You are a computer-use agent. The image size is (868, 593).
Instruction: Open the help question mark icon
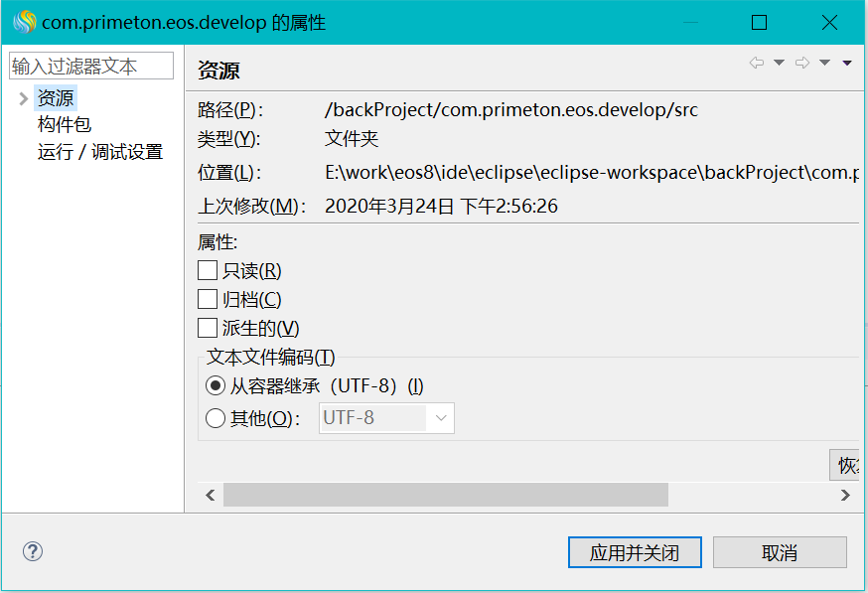point(33,552)
